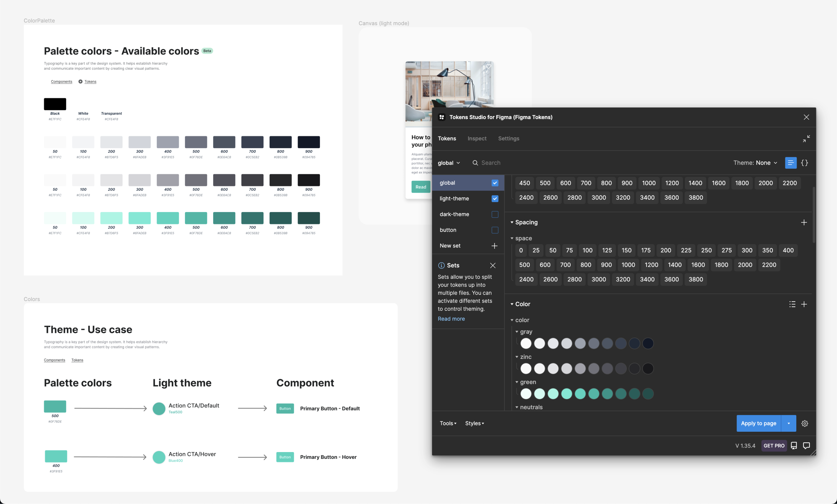Select the list view icon

point(790,163)
